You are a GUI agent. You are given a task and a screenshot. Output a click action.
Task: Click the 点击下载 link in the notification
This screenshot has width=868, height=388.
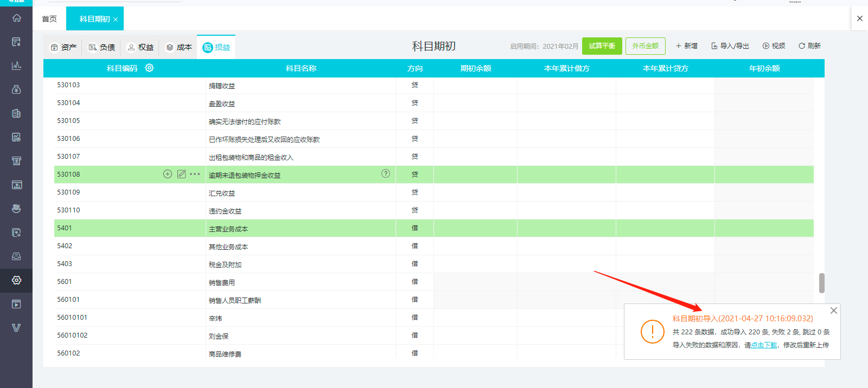pos(764,345)
